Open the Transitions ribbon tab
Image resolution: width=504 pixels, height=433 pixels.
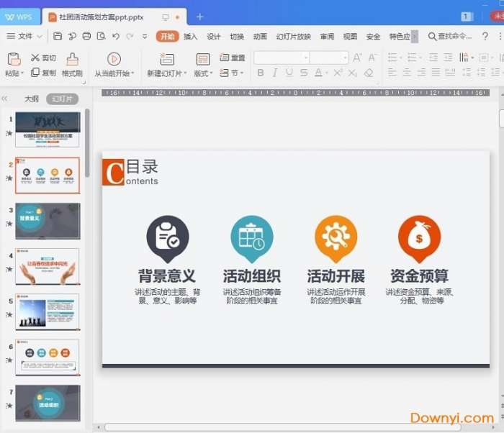click(237, 36)
